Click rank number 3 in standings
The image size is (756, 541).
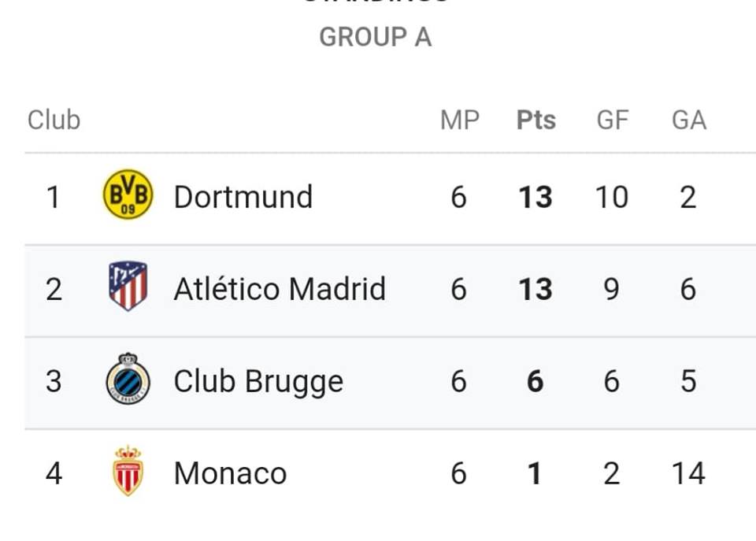[x=54, y=381]
